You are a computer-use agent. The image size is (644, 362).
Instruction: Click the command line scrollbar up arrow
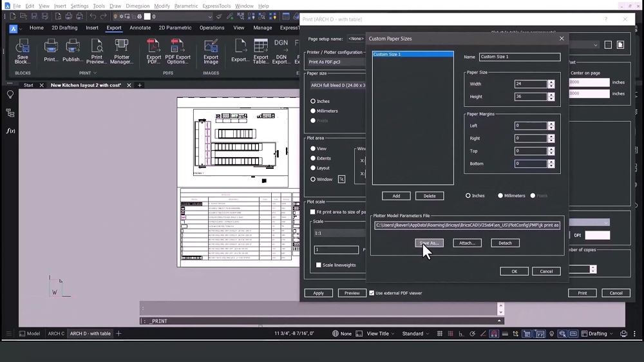(x=500, y=306)
